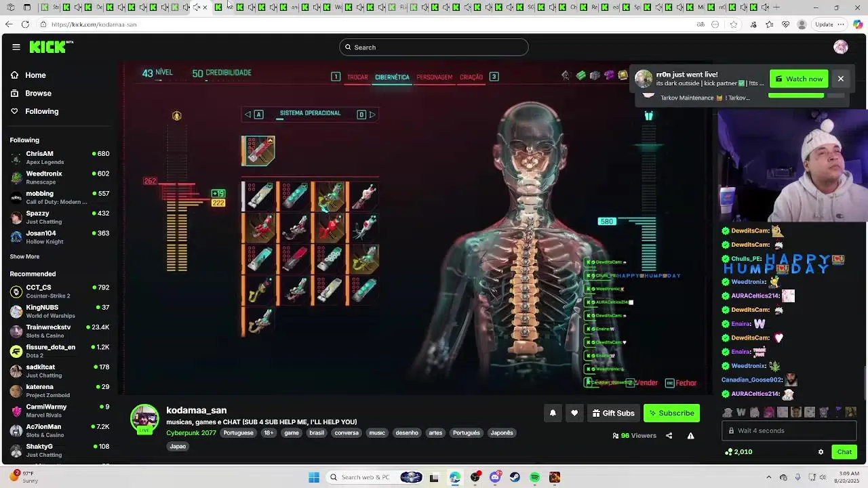Open browser settings and more menu
This screenshot has height=488, width=868.
[x=842, y=24]
